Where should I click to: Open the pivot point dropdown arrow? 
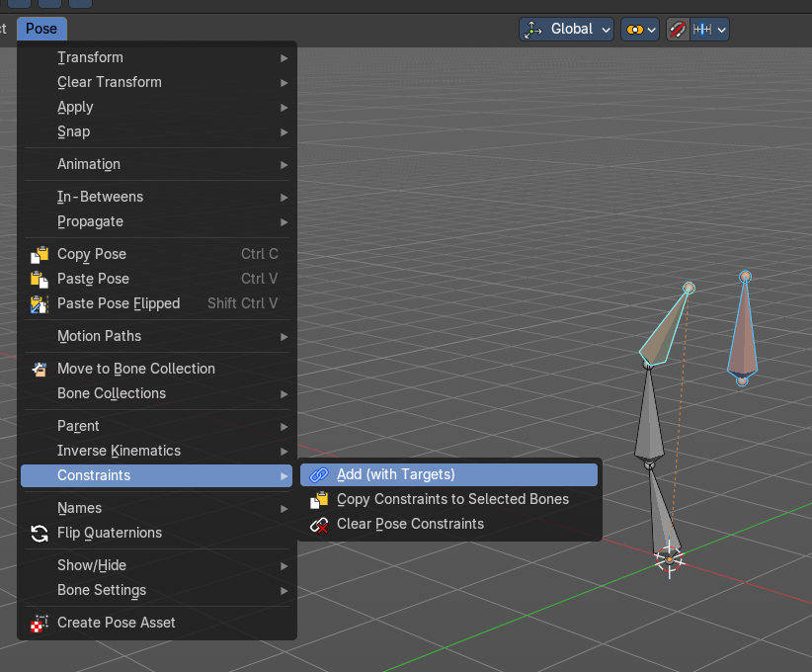pos(652,30)
